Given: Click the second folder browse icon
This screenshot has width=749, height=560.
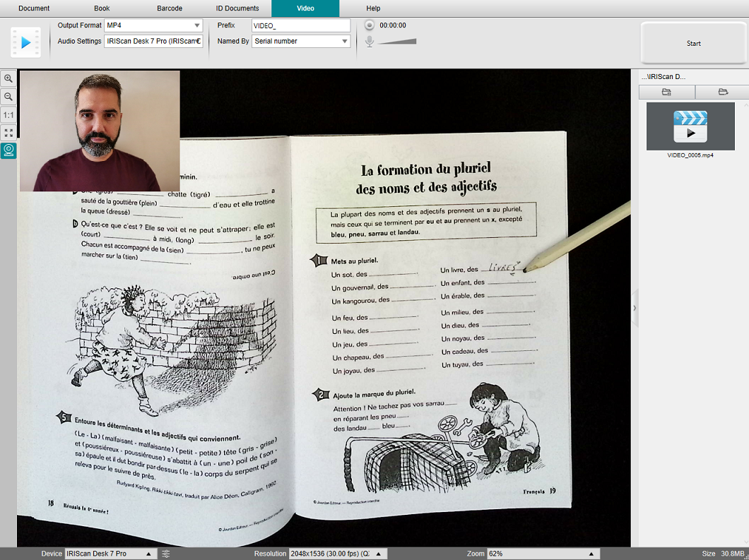Looking at the screenshot, I should (x=723, y=92).
